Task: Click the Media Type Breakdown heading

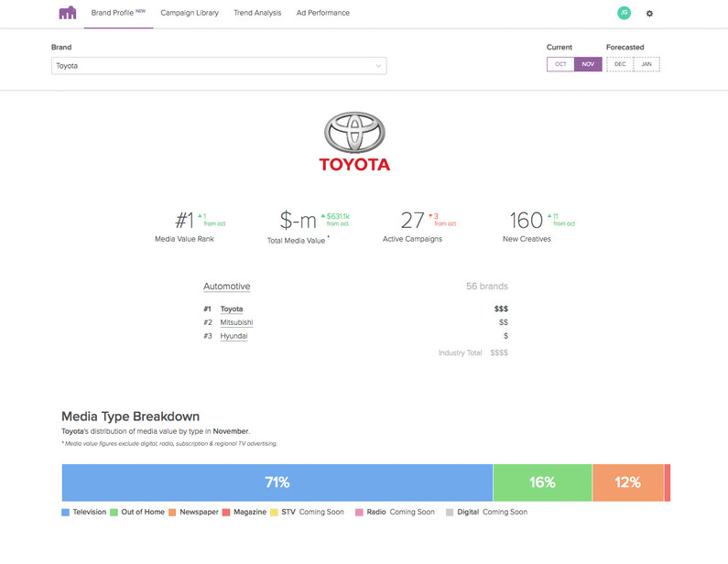Action: [x=130, y=417]
